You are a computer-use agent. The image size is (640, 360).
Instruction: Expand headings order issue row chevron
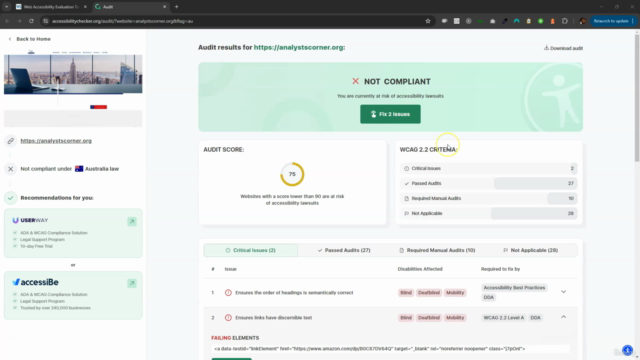[x=563, y=292]
